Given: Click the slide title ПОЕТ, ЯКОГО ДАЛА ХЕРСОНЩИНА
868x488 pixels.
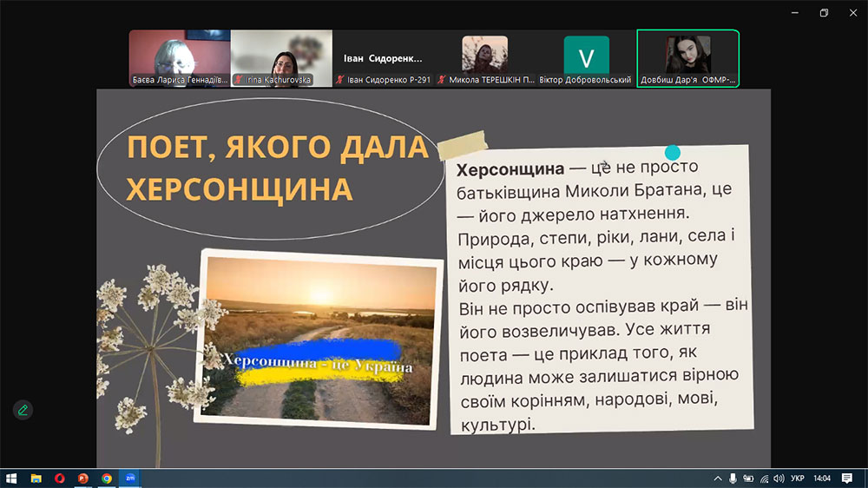Looking at the screenshot, I should pyautogui.click(x=278, y=168).
